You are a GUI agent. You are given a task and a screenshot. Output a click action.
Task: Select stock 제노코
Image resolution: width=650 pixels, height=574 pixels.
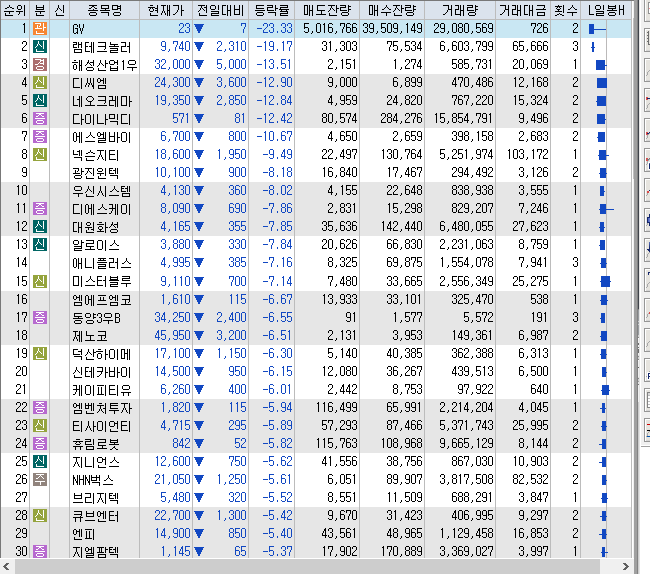click(90, 336)
